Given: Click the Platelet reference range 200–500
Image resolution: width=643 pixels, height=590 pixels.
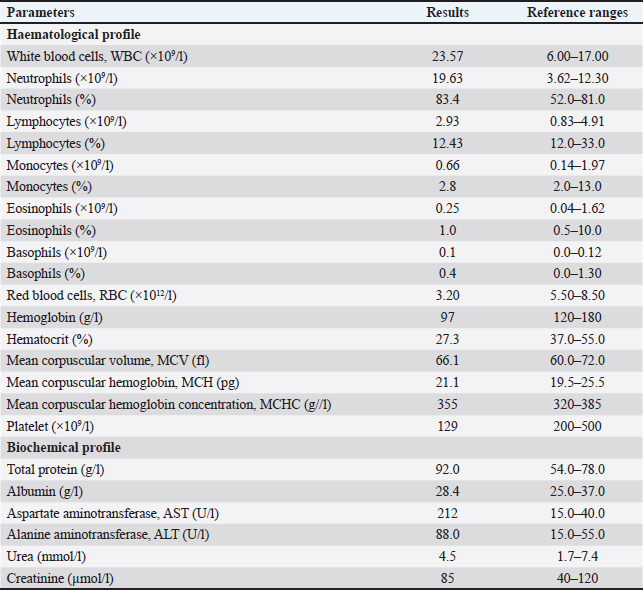Looking at the screenshot, I should point(573,426).
